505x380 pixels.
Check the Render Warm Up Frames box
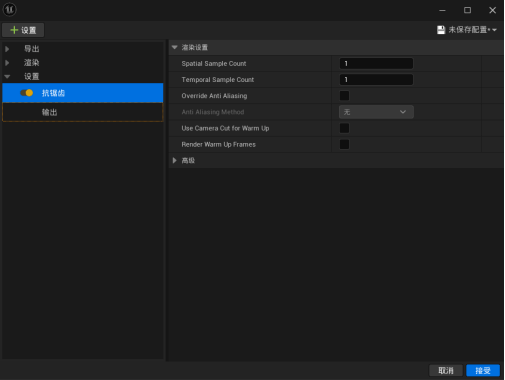344,144
